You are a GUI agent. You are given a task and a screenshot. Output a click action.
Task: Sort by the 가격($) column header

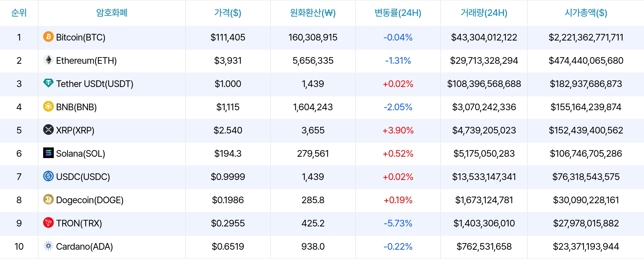point(228,13)
